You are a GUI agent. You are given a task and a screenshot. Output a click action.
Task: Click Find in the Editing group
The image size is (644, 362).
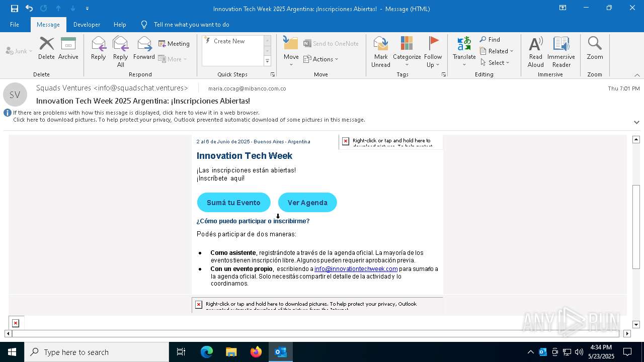click(x=490, y=40)
